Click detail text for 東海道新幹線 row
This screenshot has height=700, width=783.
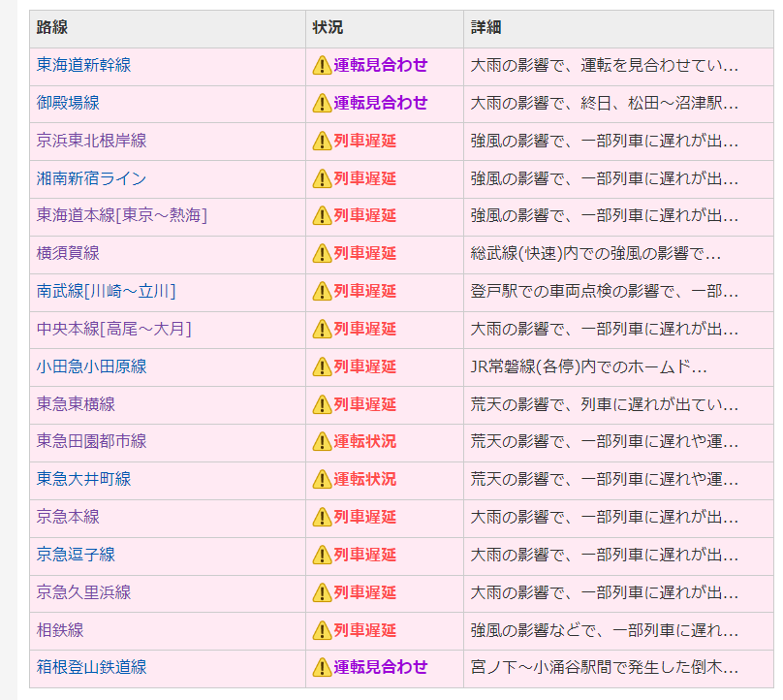tap(605, 66)
